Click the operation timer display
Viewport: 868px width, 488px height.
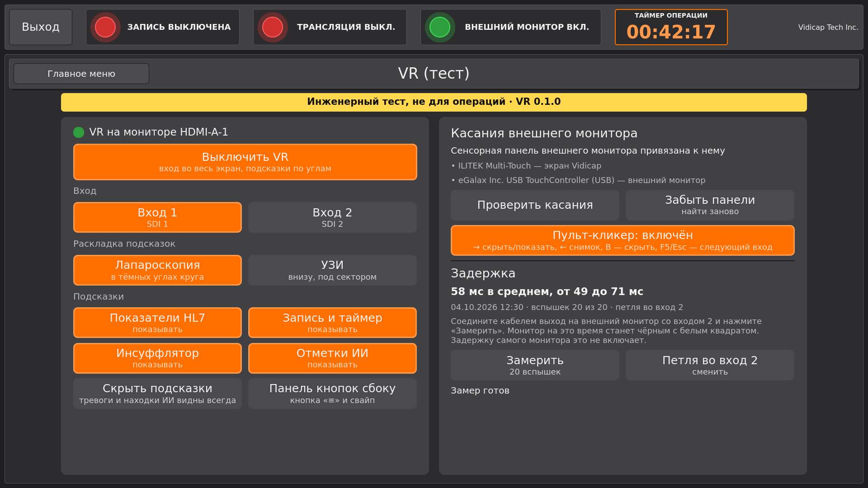click(x=671, y=27)
